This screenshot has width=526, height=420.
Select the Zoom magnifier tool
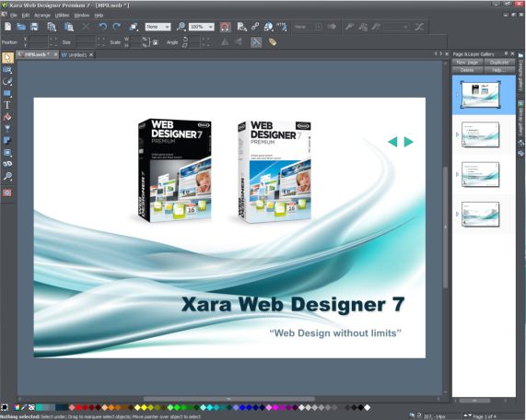[7, 176]
